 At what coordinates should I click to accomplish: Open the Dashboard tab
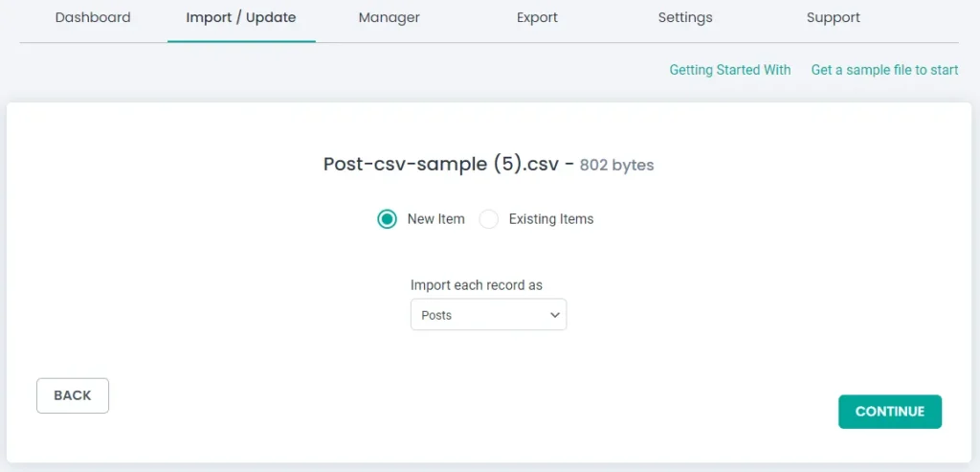[93, 17]
